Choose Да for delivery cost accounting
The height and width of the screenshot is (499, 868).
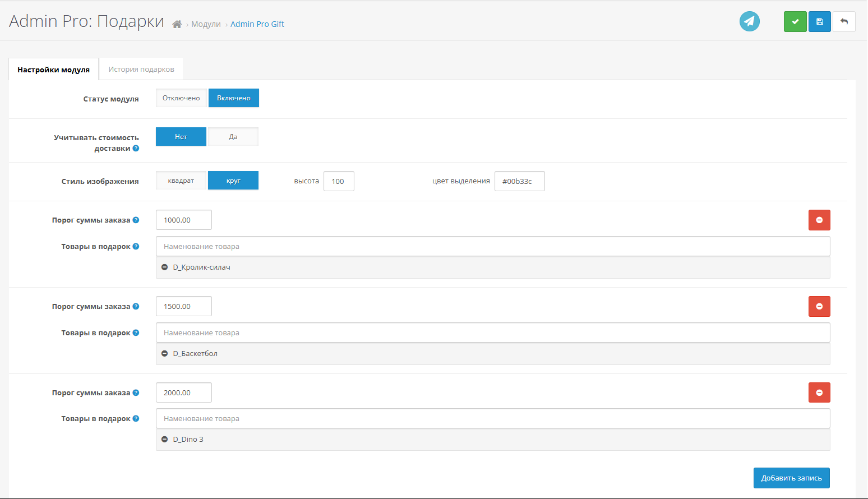point(233,137)
